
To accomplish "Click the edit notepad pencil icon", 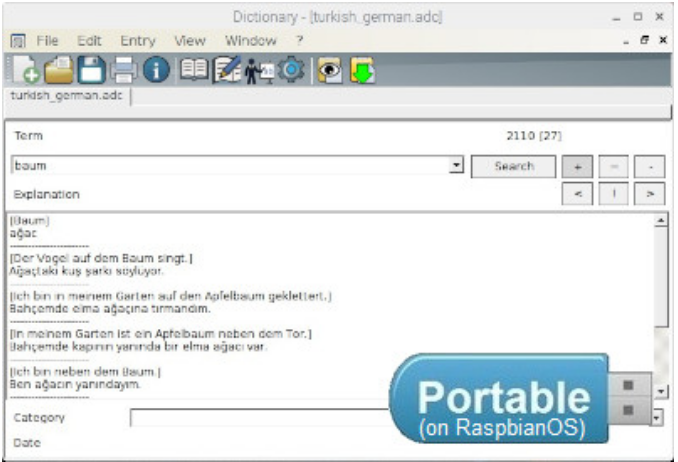I will pos(227,70).
